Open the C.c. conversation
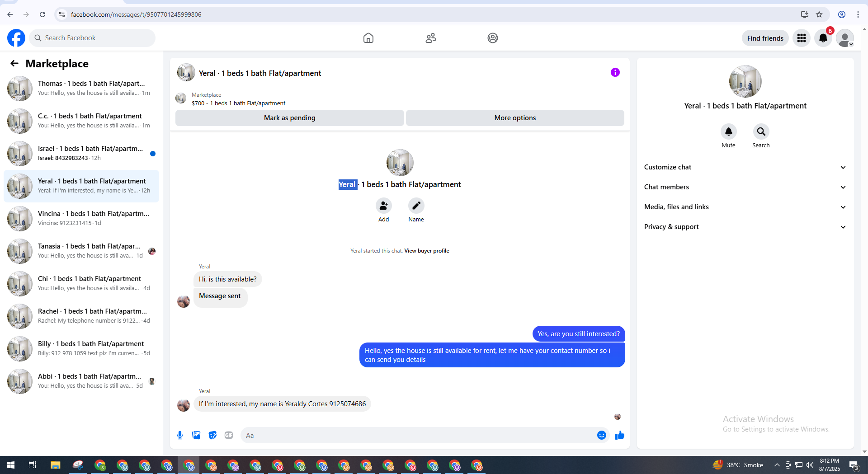The width and height of the screenshot is (868, 474). pyautogui.click(x=81, y=121)
